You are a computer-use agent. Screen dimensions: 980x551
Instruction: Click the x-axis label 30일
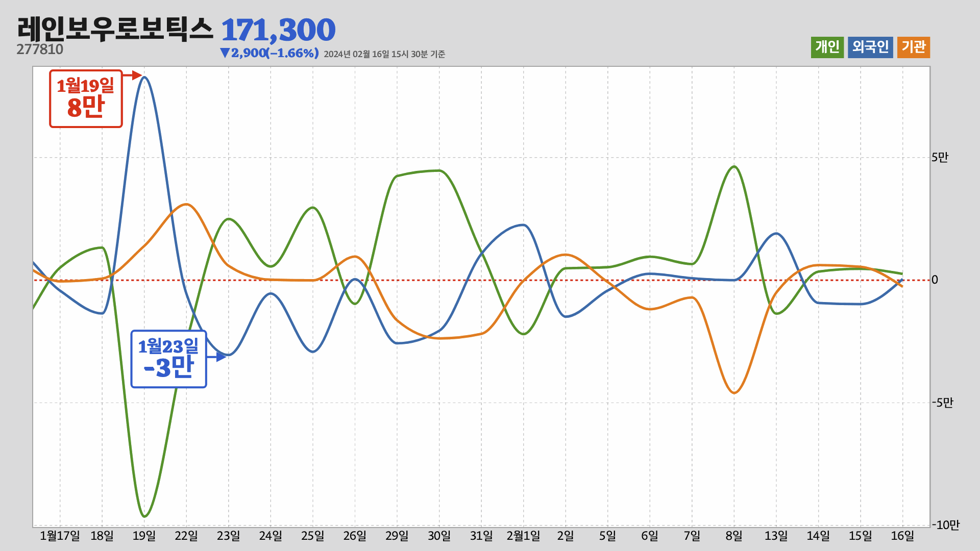[x=439, y=536]
